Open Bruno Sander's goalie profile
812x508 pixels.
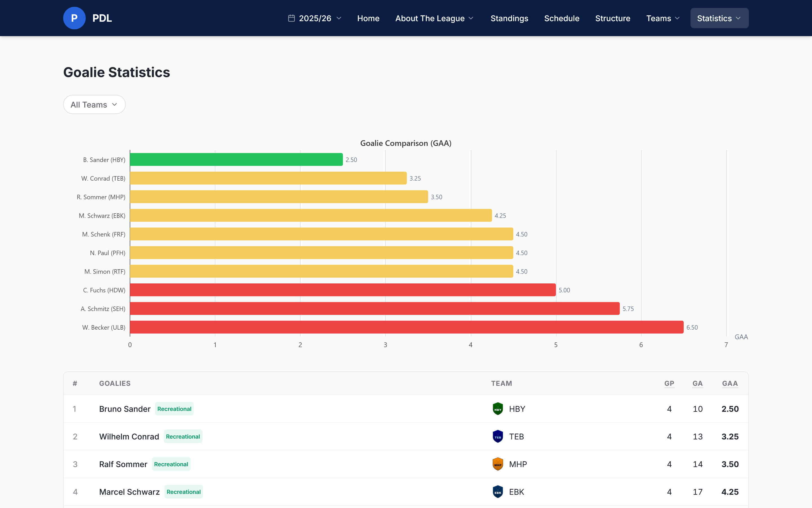(125, 409)
